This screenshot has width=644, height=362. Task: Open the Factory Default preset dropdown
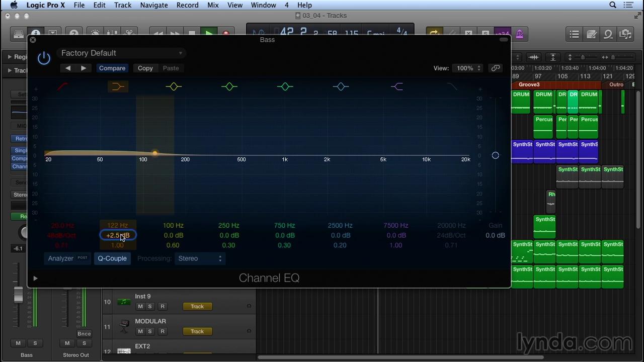[x=121, y=53]
